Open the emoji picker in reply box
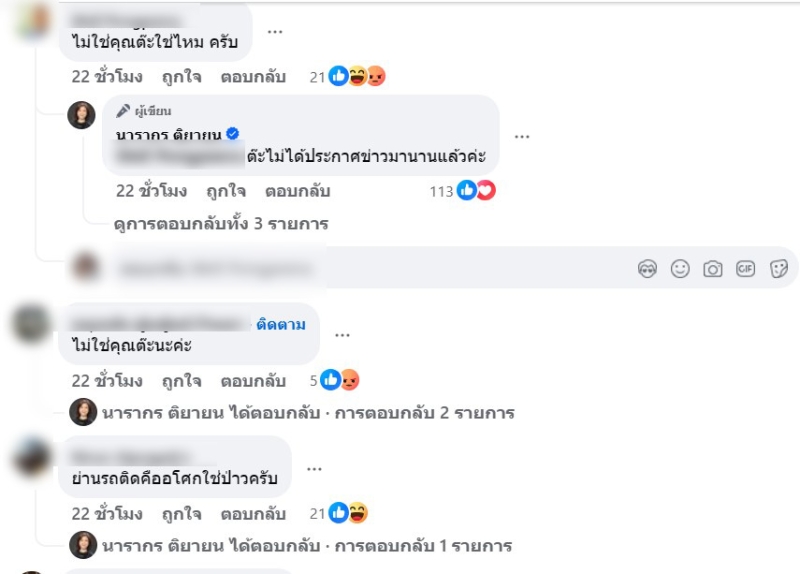 point(680,268)
